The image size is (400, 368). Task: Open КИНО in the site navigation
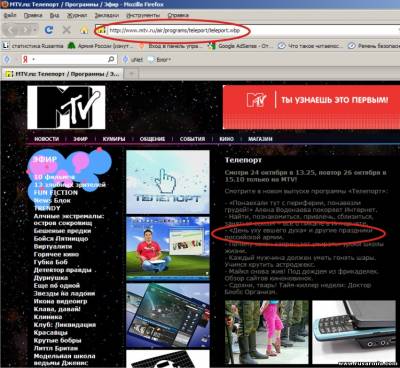227,139
